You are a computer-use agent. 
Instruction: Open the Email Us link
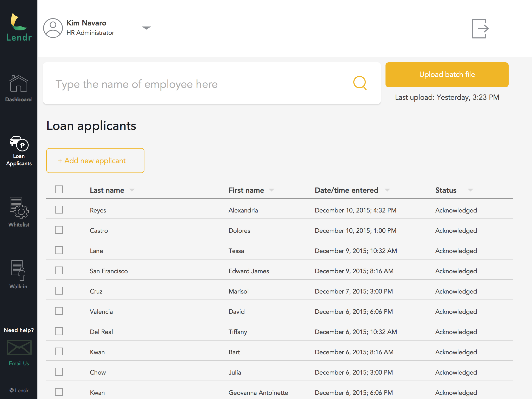[x=19, y=363]
